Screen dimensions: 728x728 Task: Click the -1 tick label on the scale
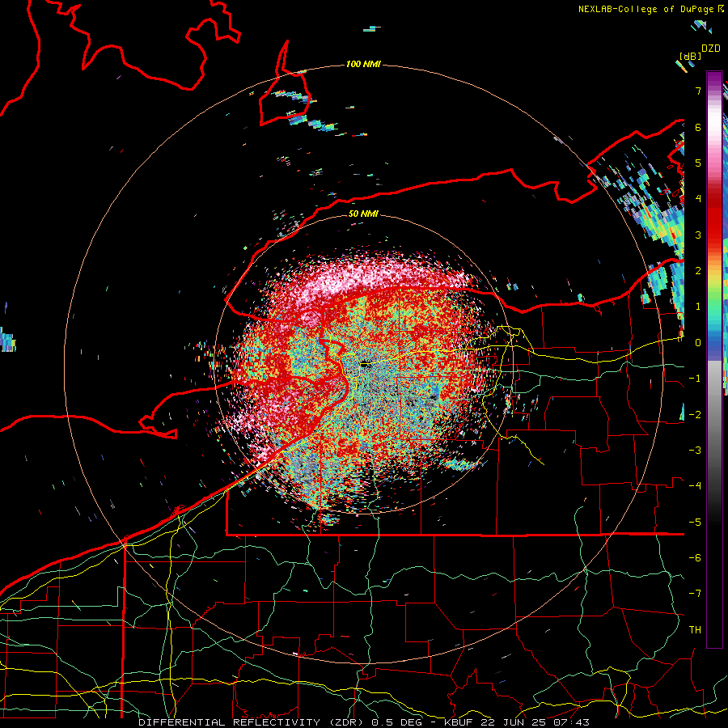695,379
